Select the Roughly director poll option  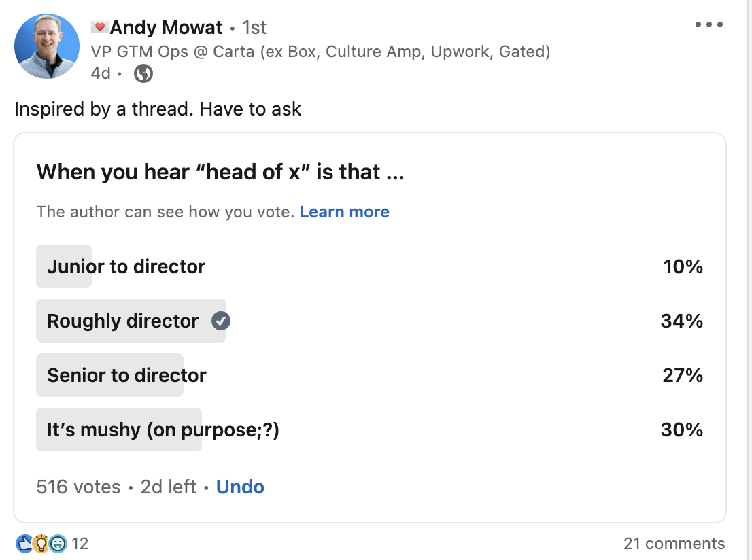click(123, 321)
